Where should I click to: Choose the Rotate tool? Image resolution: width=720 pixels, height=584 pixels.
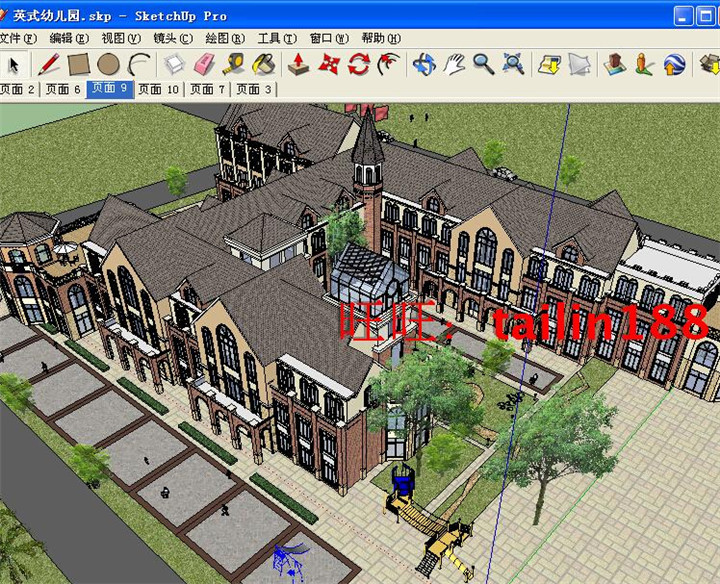tap(359, 64)
